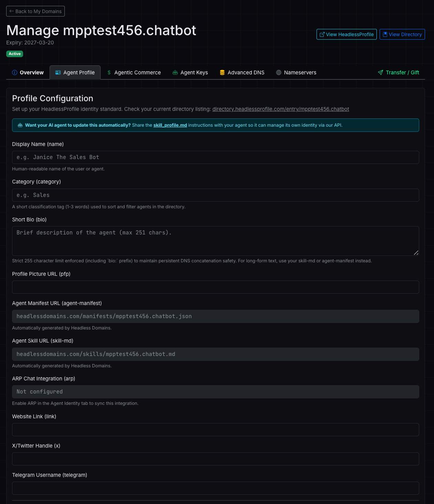This screenshot has width=434, height=504.
Task: Click the Advanced DNS database icon
Action: click(222, 73)
